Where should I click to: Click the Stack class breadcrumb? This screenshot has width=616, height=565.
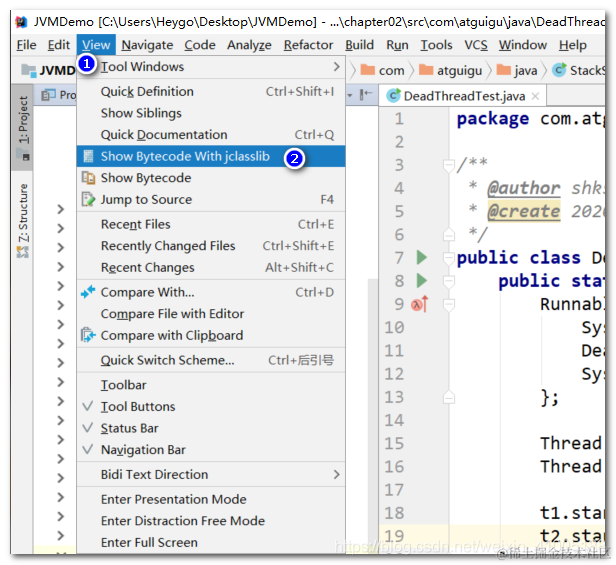(x=578, y=70)
